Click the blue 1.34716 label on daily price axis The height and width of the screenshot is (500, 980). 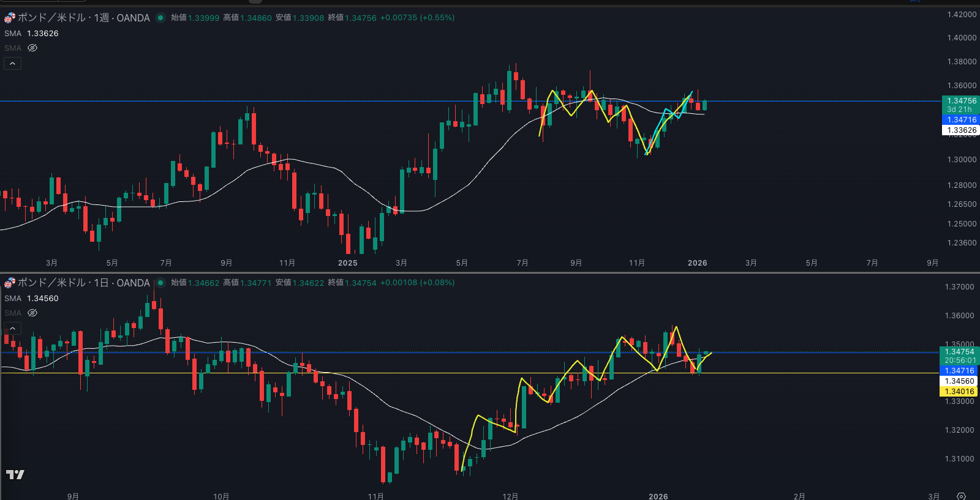pyautogui.click(x=959, y=371)
